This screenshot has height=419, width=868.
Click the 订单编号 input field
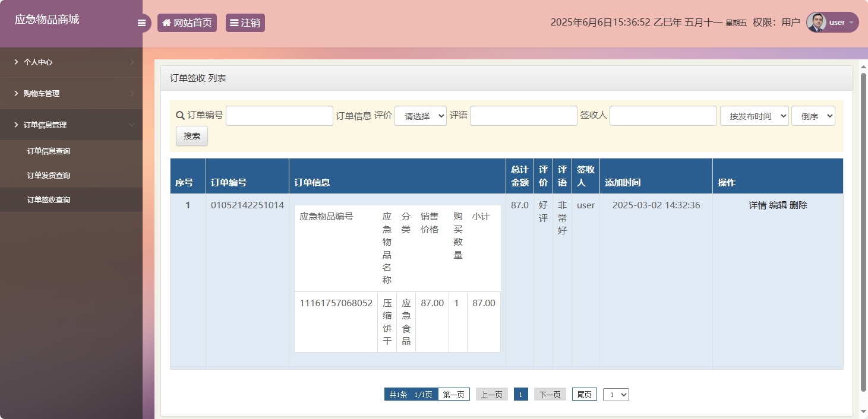pyautogui.click(x=279, y=116)
